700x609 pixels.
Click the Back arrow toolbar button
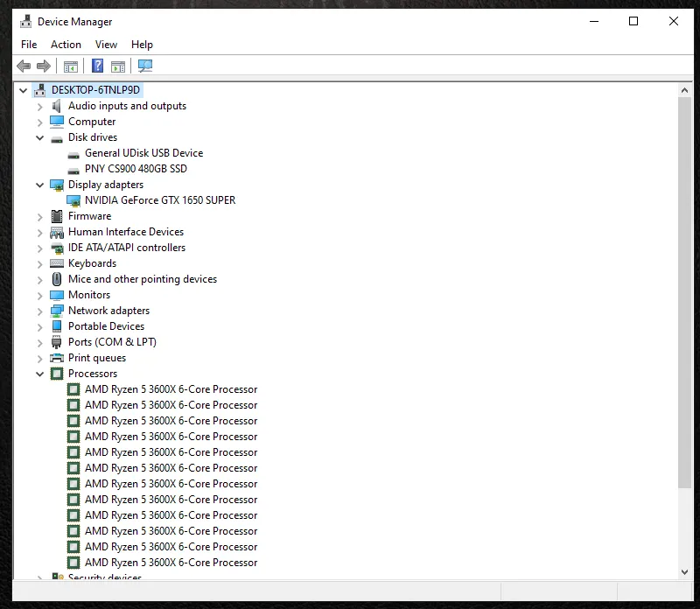(24, 66)
